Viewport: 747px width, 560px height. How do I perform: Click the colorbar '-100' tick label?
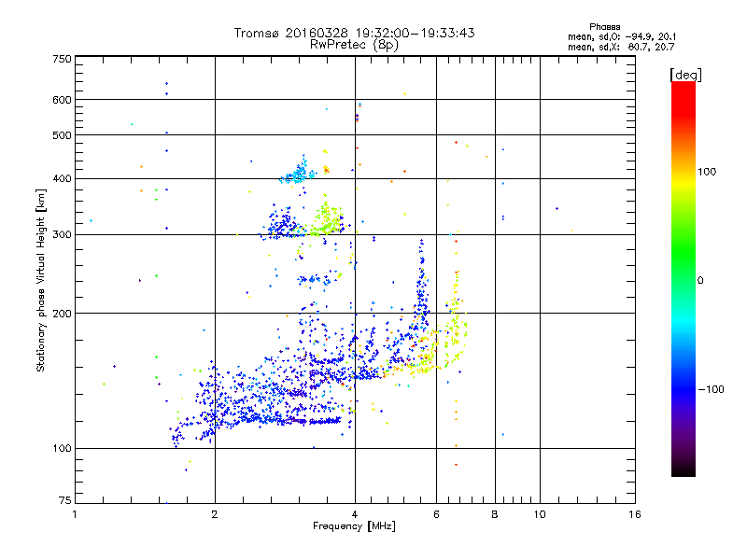click(712, 389)
